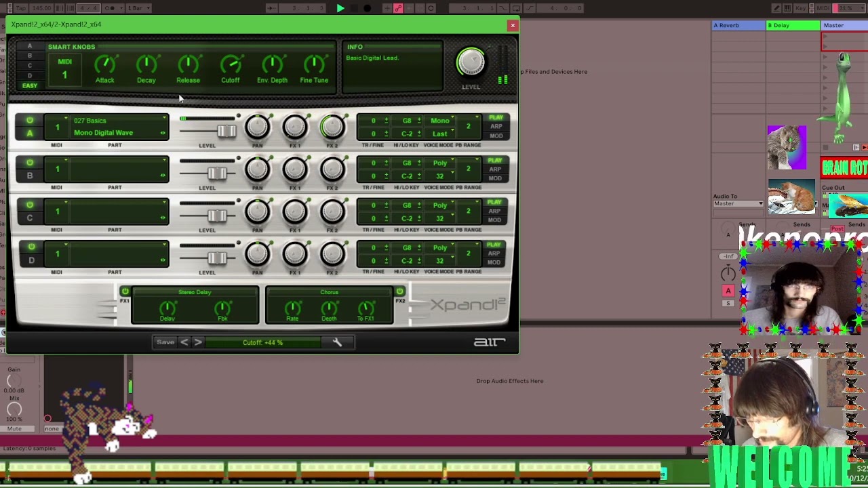Click Chorus To FX1 knob
This screenshot has width=868, height=488.
[x=366, y=308]
